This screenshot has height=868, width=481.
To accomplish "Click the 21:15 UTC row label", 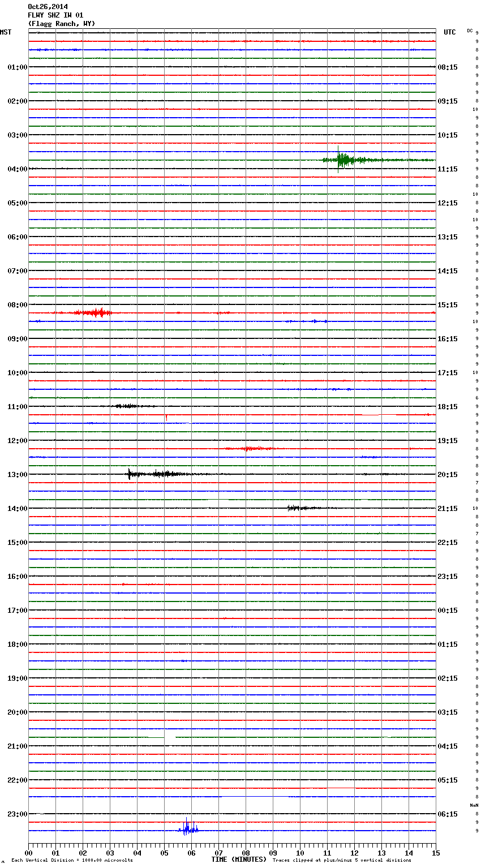I will pyautogui.click(x=448, y=509).
